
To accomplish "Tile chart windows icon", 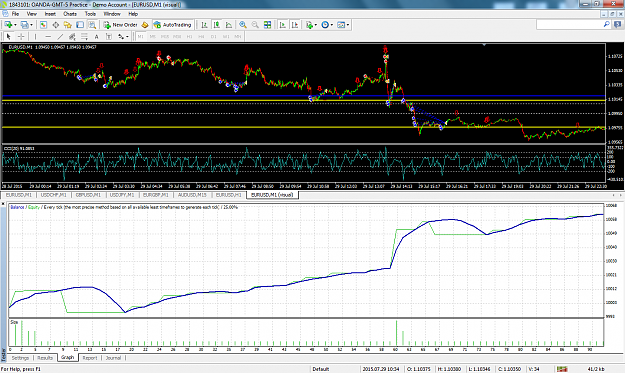I will click(x=267, y=25).
